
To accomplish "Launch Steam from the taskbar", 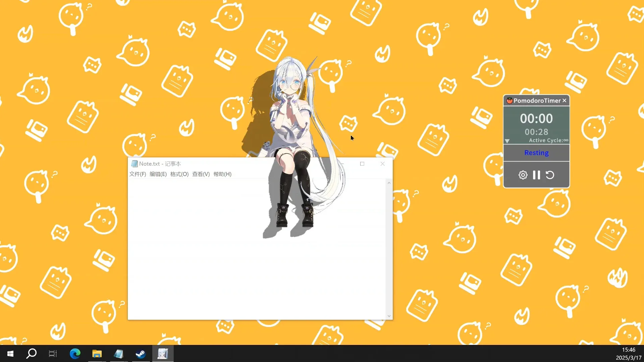I will pyautogui.click(x=141, y=354).
